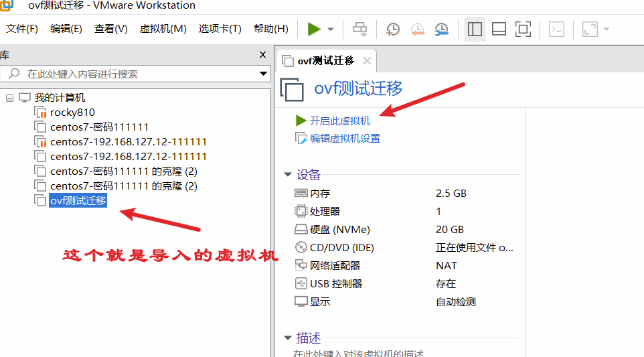Click the 我的计算机 monitor icon
The height and width of the screenshot is (357, 644).
25,98
